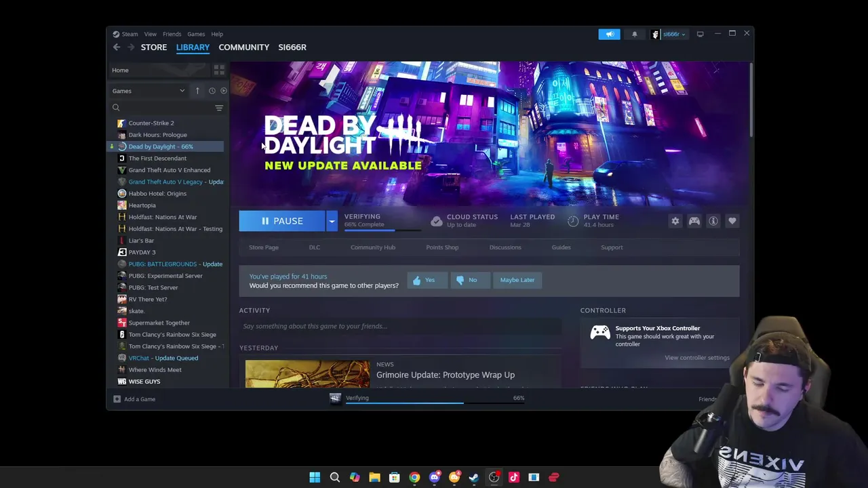The width and height of the screenshot is (868, 488).
Task: Open the notifications bell
Action: 635,34
